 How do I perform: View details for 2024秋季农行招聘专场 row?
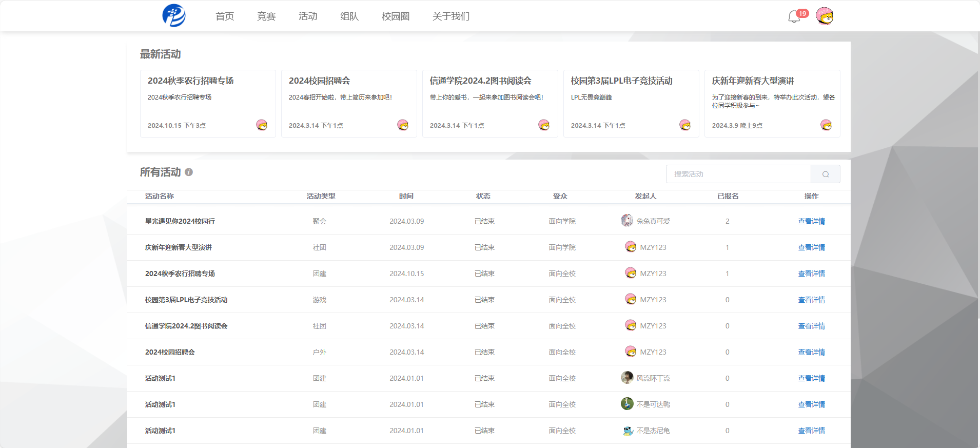811,274
